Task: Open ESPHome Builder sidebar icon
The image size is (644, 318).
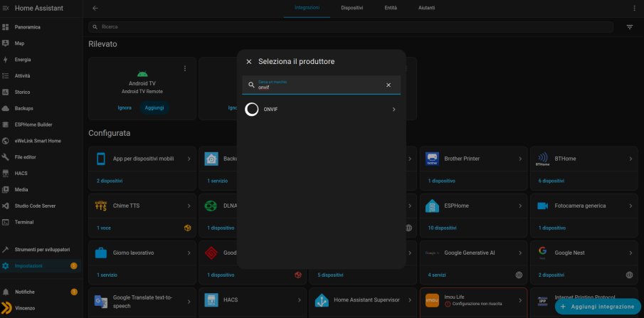Action: tap(6, 124)
